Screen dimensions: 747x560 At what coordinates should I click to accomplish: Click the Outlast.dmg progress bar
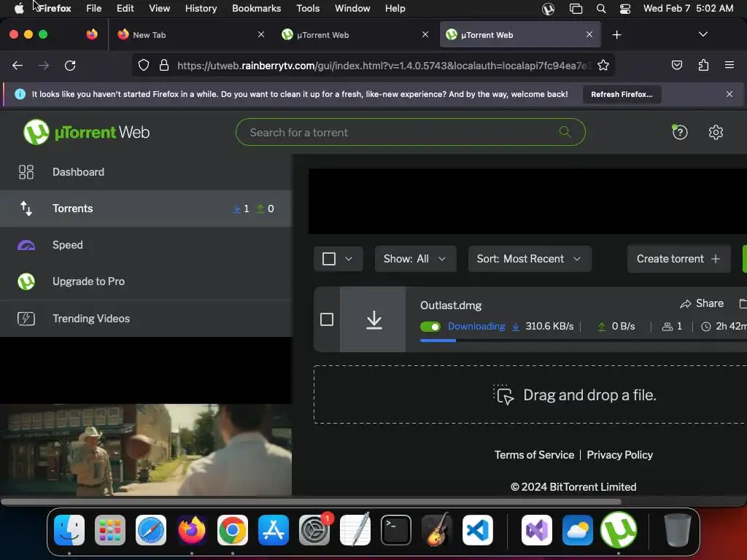(x=583, y=340)
